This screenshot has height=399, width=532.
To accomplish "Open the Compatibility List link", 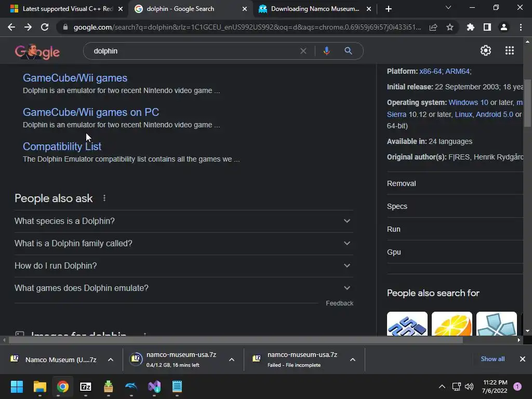I will (62, 147).
